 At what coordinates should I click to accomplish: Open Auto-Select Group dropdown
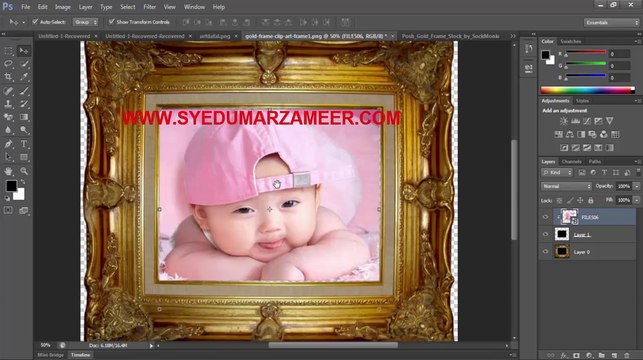85,22
